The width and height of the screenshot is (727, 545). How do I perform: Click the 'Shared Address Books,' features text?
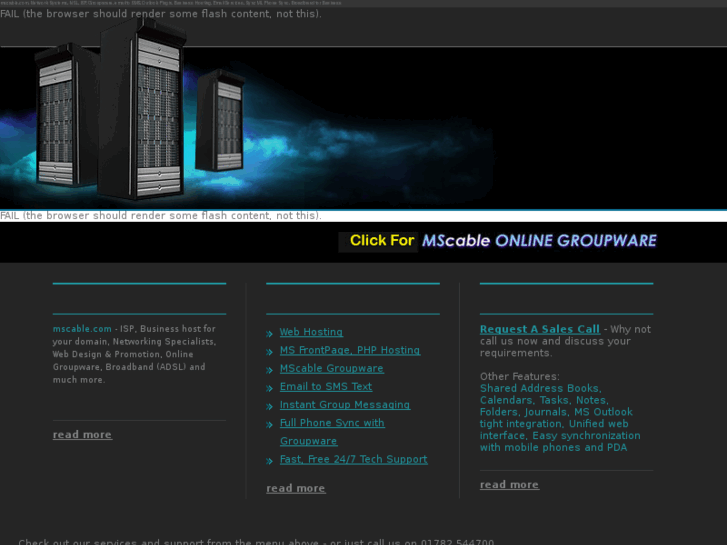541,388
